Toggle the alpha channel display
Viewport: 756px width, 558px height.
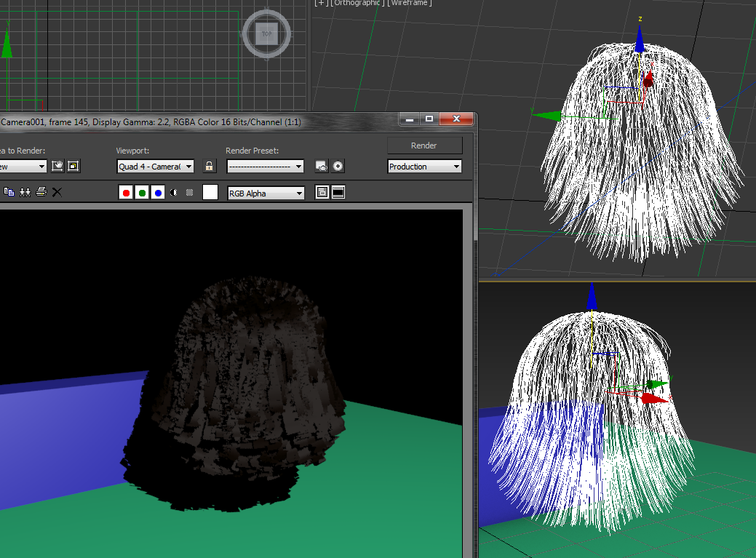pyautogui.click(x=174, y=193)
